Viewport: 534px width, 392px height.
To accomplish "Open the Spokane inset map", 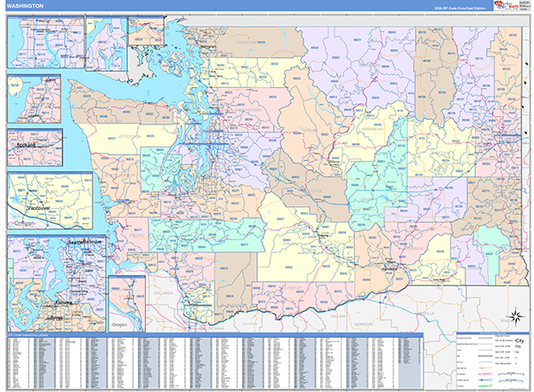I will 34,144.
